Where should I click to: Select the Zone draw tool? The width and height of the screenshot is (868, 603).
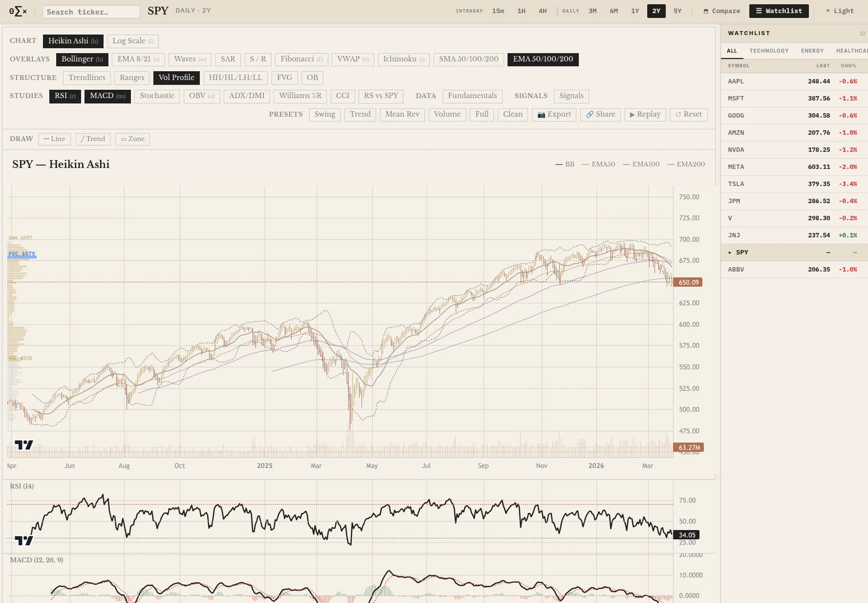pyautogui.click(x=133, y=139)
